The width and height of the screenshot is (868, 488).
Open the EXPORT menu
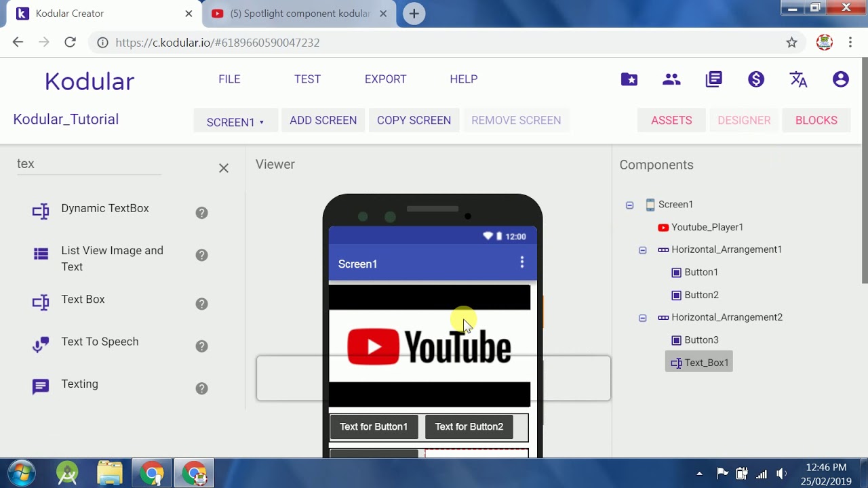pos(385,79)
